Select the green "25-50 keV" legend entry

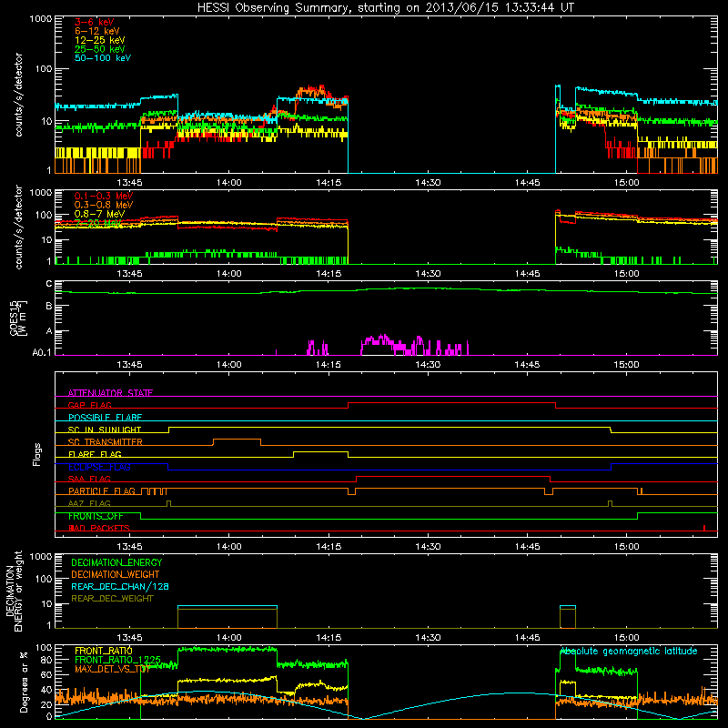click(100, 49)
